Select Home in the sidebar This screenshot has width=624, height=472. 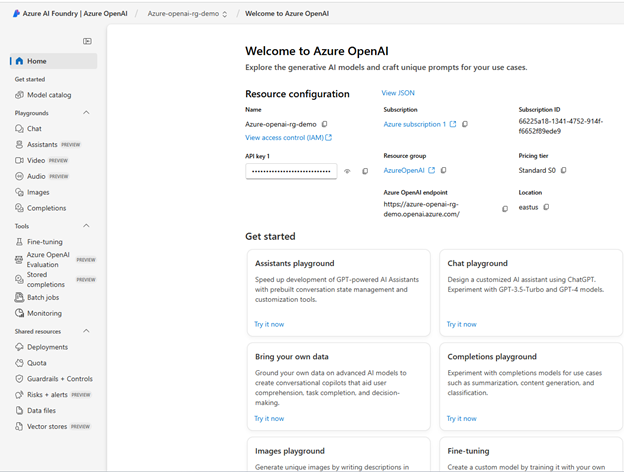pos(37,61)
